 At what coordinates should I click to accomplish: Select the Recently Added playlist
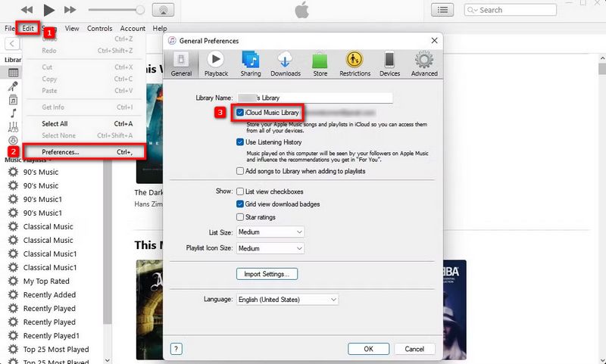[x=49, y=294]
